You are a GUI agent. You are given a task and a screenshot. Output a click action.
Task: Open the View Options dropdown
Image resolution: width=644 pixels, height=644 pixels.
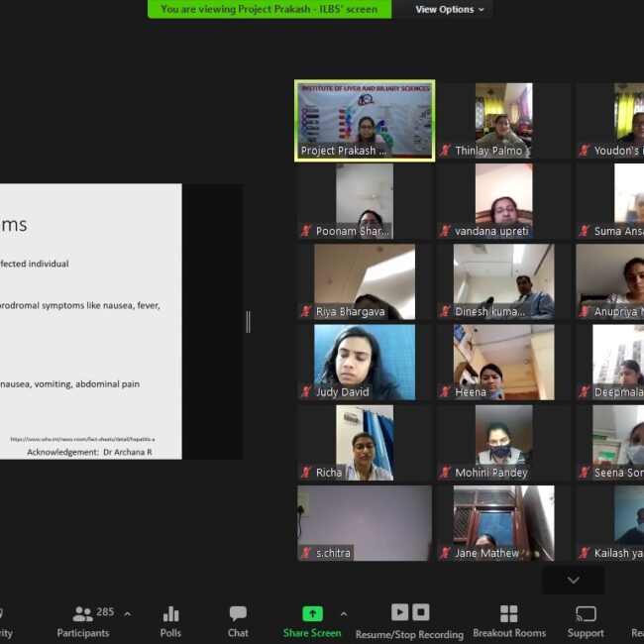tap(450, 9)
